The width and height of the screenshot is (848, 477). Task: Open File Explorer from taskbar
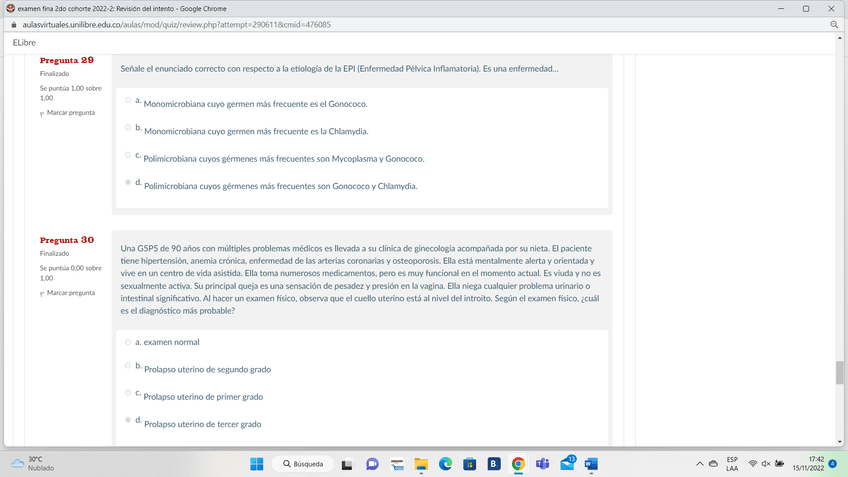tap(421, 464)
